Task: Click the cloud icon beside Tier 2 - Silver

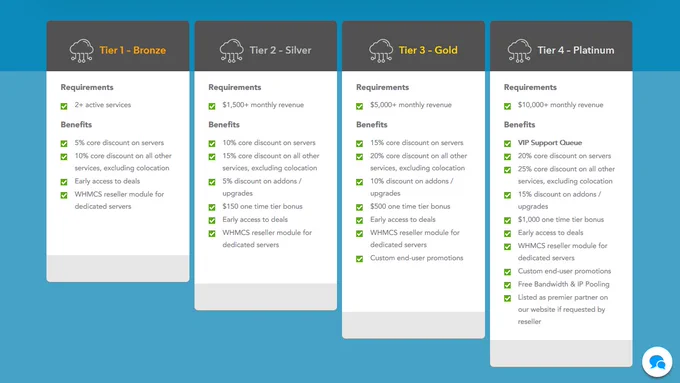Action: [232, 51]
